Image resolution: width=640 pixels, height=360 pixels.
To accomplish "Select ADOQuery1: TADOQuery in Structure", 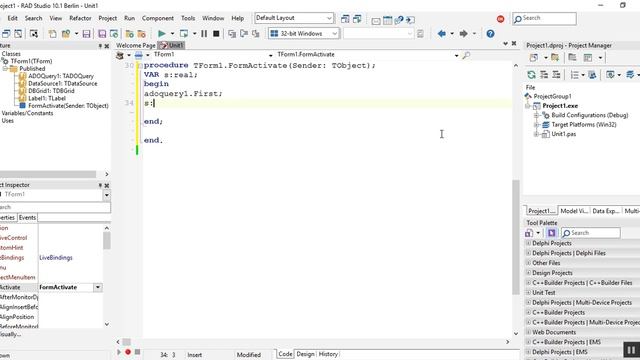I will tap(61, 76).
